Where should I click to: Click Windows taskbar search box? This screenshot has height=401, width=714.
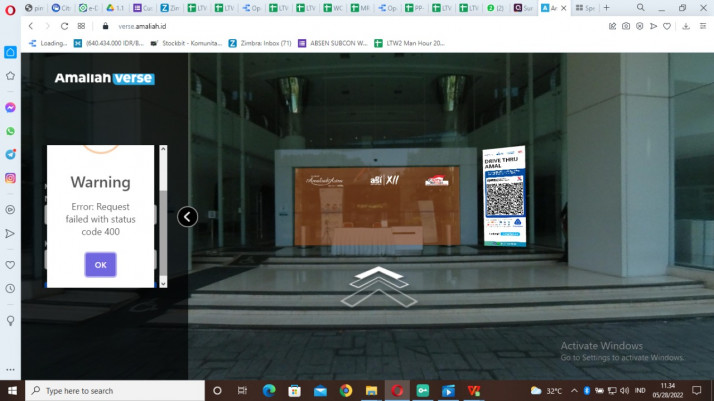[110, 390]
